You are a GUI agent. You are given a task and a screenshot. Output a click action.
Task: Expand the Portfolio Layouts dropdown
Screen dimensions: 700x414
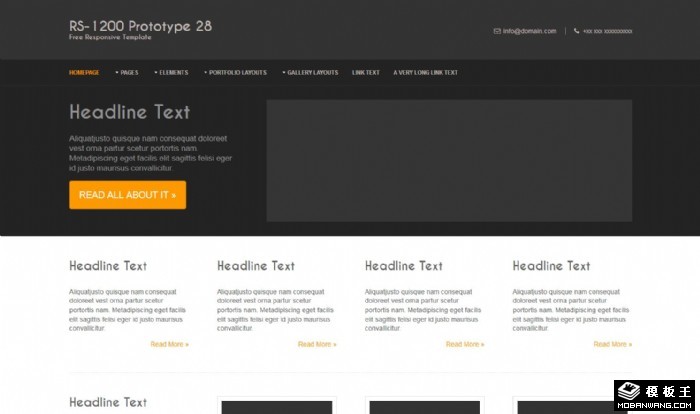tap(236, 73)
